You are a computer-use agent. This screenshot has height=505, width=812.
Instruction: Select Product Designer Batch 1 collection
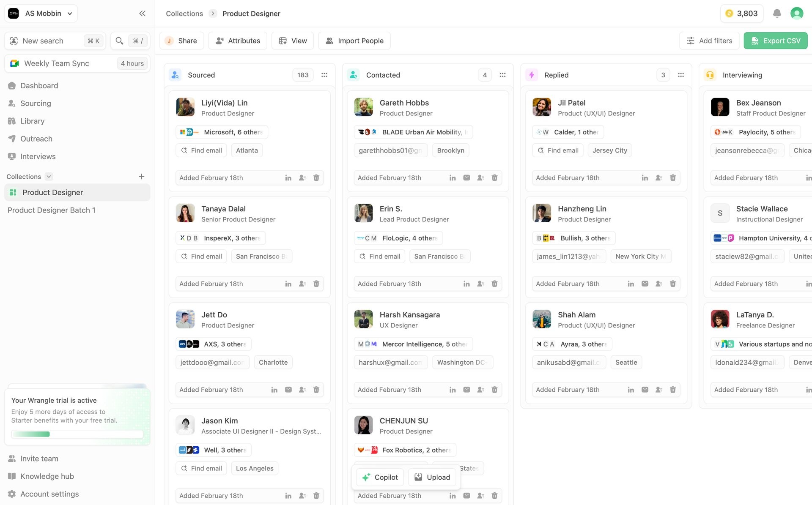pyautogui.click(x=51, y=210)
